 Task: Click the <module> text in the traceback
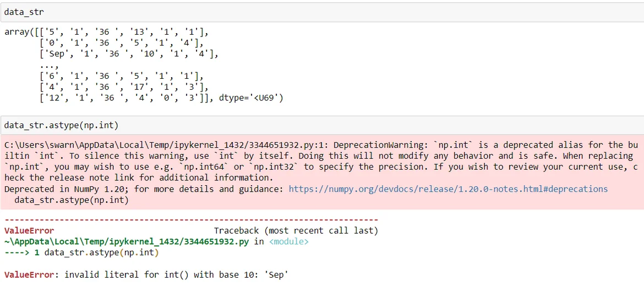click(x=288, y=241)
